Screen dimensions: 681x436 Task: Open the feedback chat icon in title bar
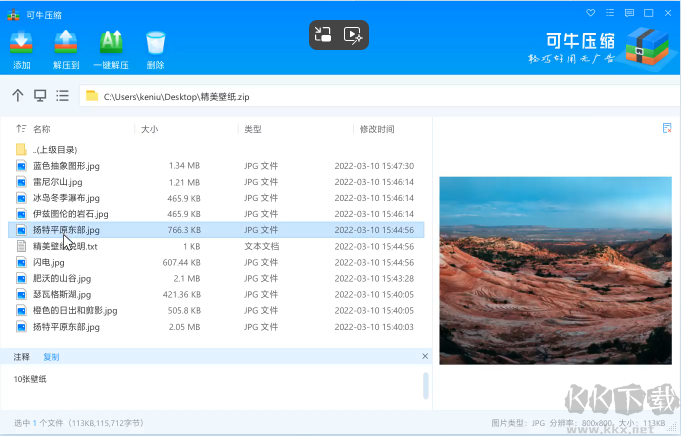click(x=629, y=13)
